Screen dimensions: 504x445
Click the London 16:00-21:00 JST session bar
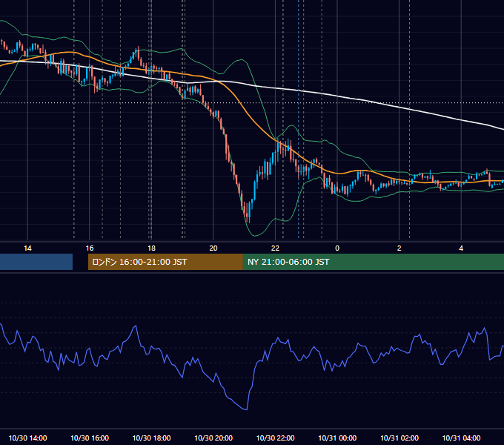coord(165,262)
